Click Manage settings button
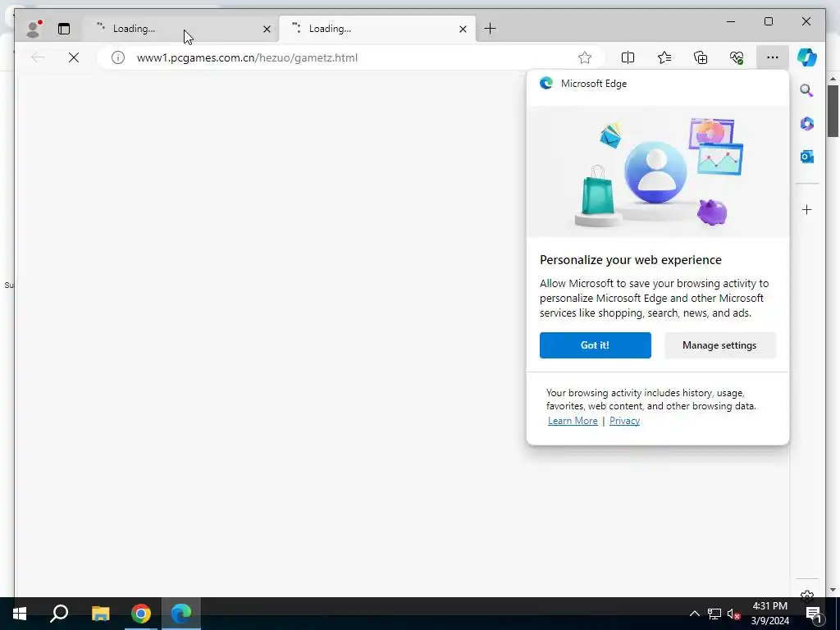The image size is (840, 630). (x=719, y=345)
